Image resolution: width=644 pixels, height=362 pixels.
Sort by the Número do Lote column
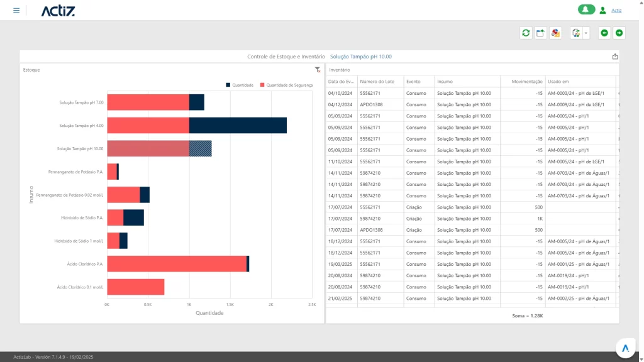[379, 82]
